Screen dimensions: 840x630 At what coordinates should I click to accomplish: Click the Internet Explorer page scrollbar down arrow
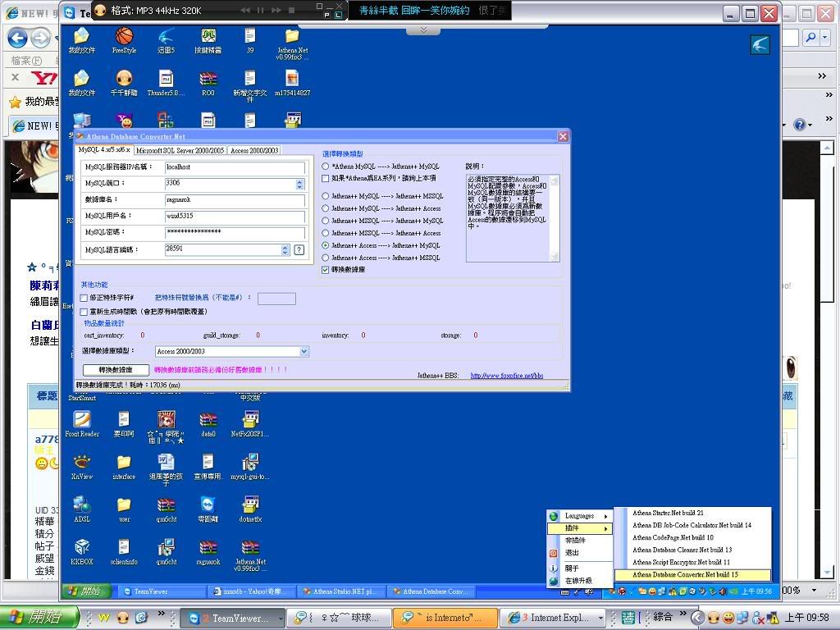[827, 573]
